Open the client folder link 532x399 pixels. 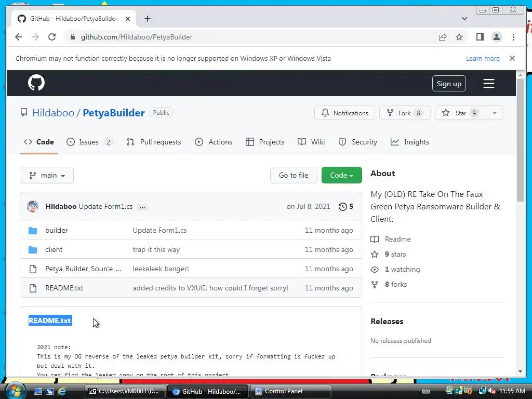point(54,250)
